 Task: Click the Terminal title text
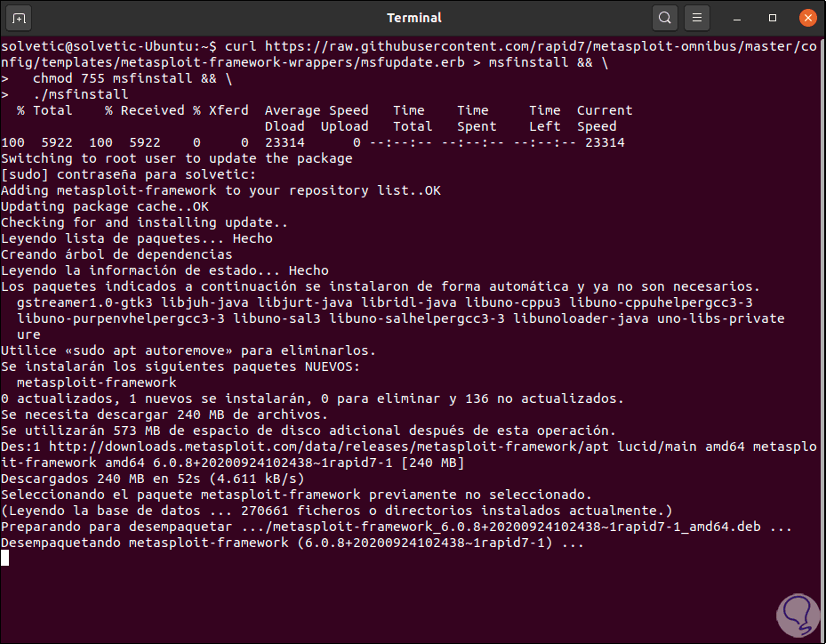point(414,18)
